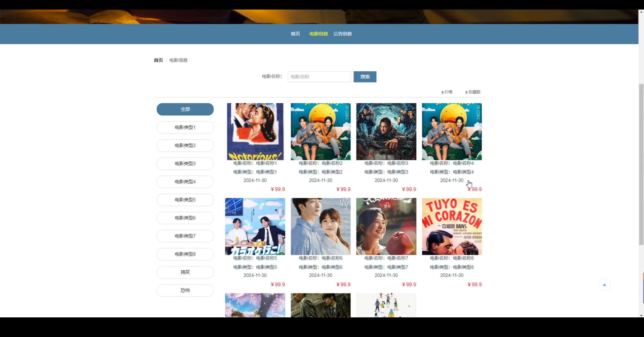This screenshot has width=644, height=337.
Task: Open poster for 电影名称7 boxing movie
Action: (386, 226)
